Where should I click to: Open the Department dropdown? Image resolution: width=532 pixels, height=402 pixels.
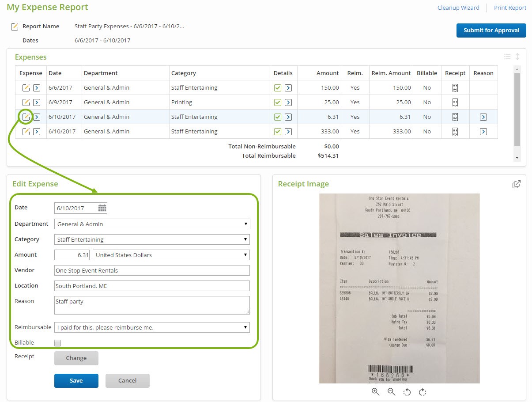click(246, 224)
